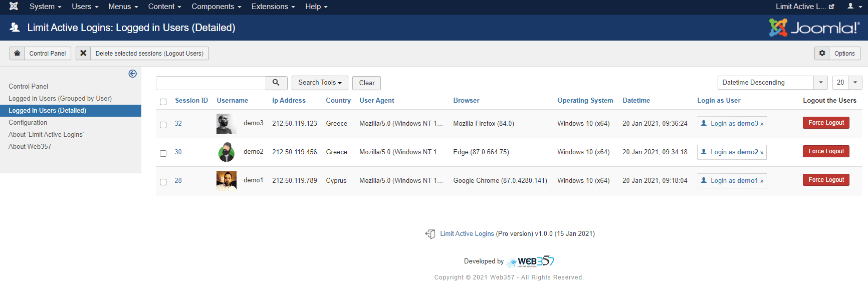Click the Limit Active Logins footer link
The height and width of the screenshot is (293, 868).
467,233
